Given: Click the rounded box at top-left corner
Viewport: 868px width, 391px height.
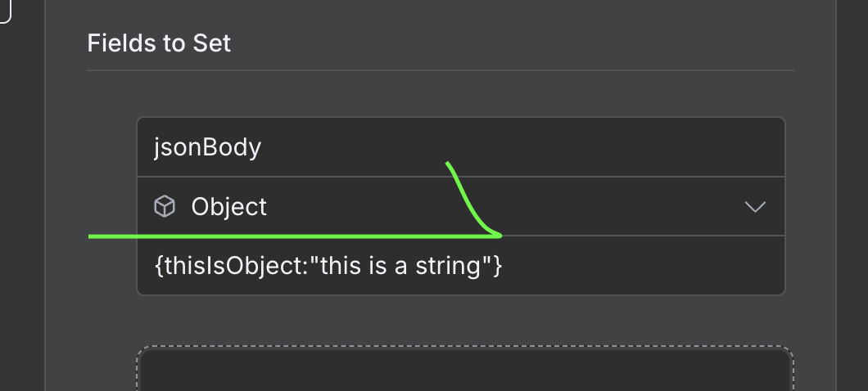Looking at the screenshot, I should (x=4, y=10).
